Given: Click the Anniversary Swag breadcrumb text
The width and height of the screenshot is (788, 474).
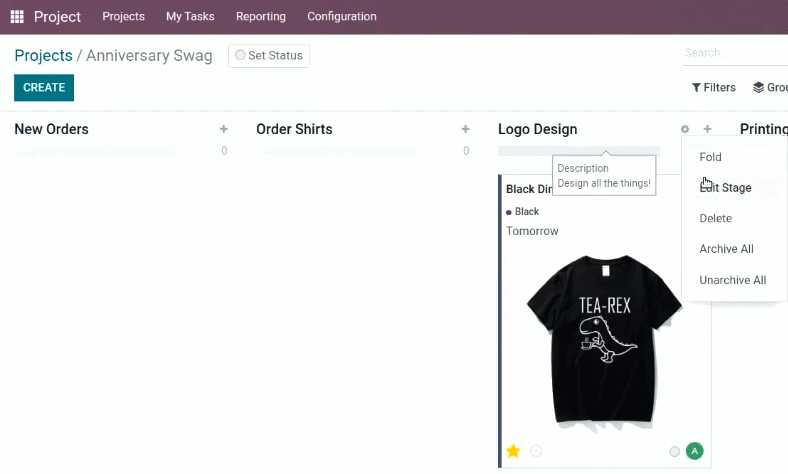Looking at the screenshot, I should point(149,55).
